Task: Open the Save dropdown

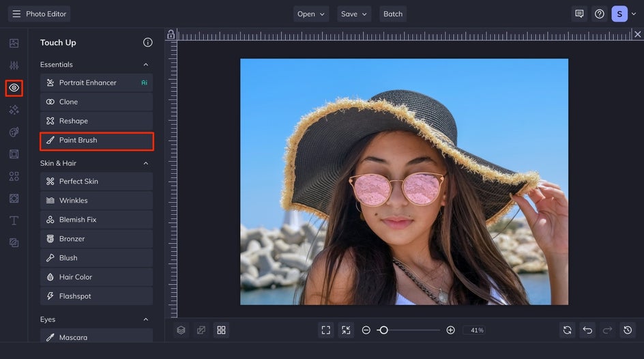Action: click(x=354, y=14)
